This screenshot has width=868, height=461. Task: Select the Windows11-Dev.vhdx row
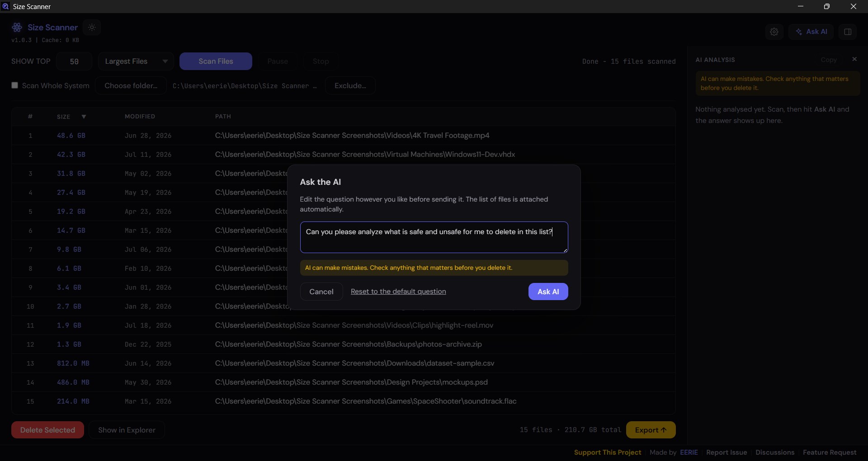pyautogui.click(x=344, y=155)
